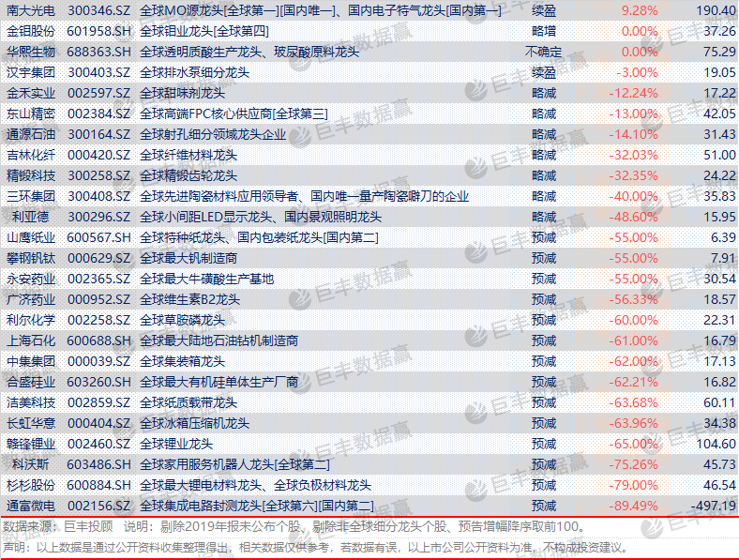Click the value 6.39
739x560 pixels.
tap(723, 237)
